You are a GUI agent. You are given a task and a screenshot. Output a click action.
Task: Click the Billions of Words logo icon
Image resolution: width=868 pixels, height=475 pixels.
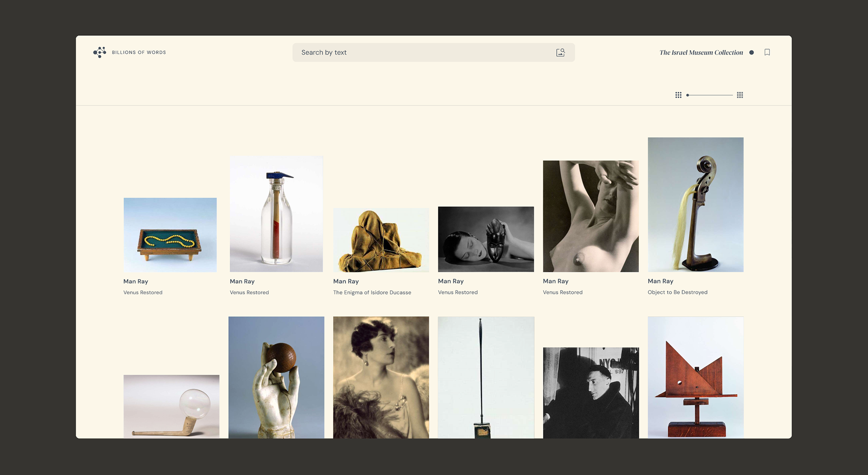click(x=99, y=52)
